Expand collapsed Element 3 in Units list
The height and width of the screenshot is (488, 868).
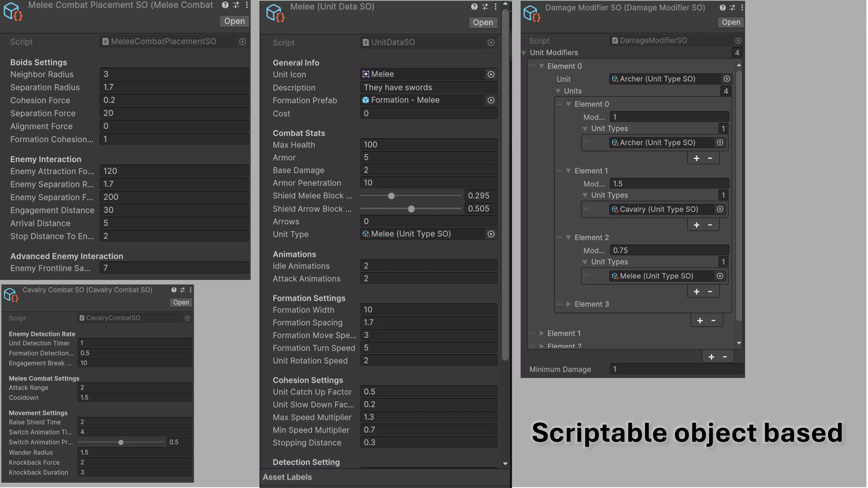[568, 304]
